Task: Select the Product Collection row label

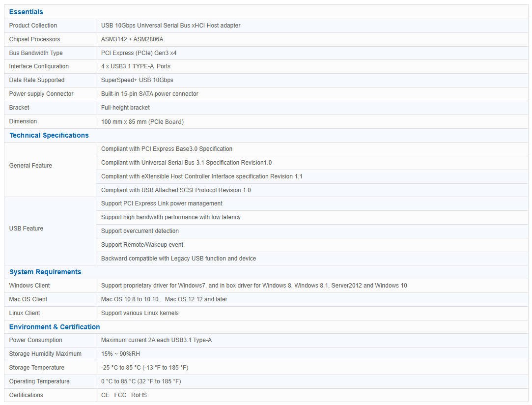Action: point(33,26)
